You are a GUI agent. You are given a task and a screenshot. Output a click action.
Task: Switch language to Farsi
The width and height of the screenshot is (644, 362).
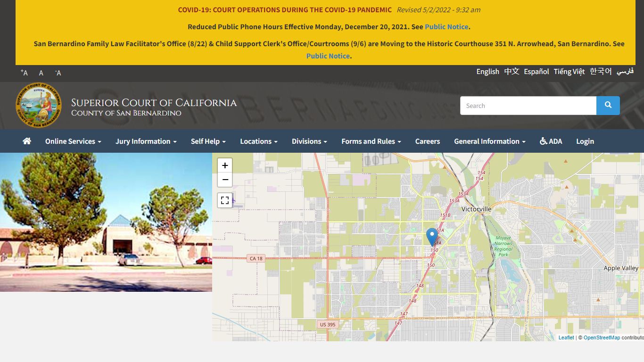625,72
